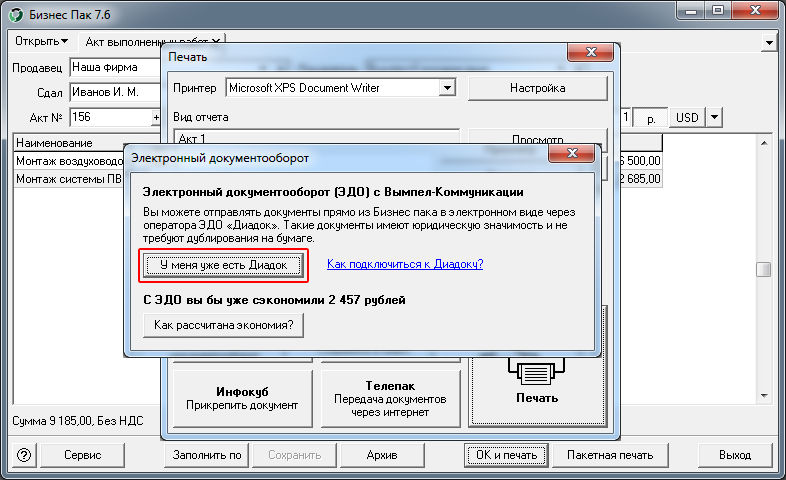This screenshot has width=786, height=480.
Task: Expand the tab list arrow in main window
Action: pyautogui.click(x=769, y=43)
